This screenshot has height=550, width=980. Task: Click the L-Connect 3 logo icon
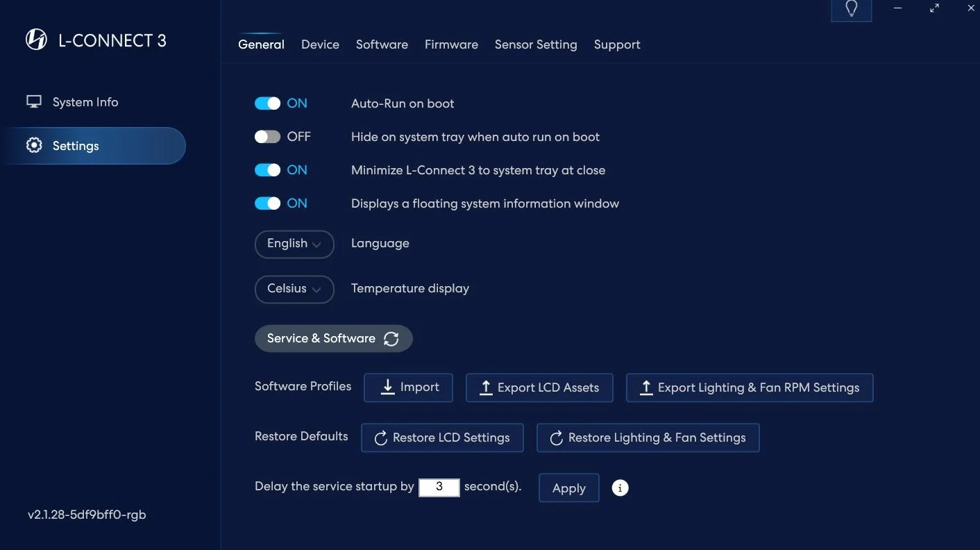(x=36, y=40)
